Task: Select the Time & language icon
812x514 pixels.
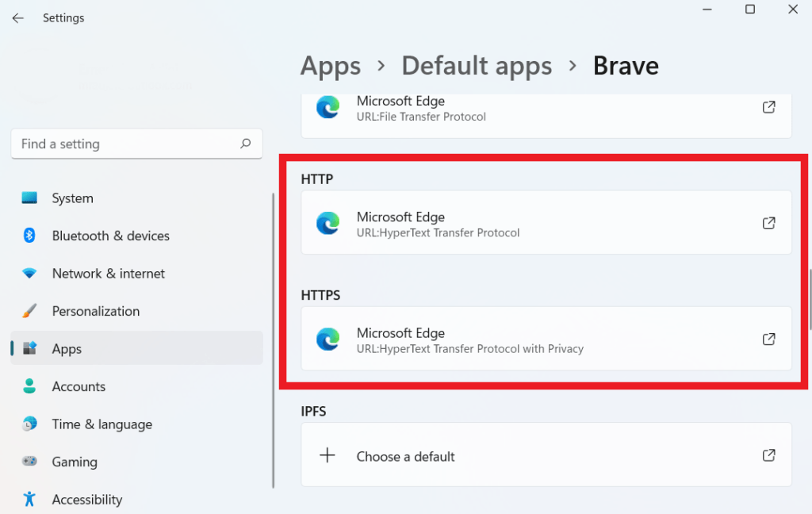Action: (29, 424)
